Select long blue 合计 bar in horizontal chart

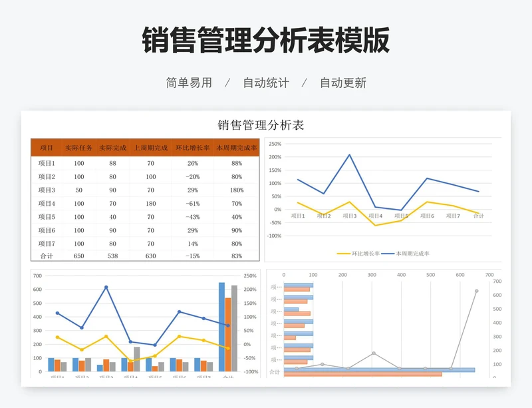click(x=379, y=370)
